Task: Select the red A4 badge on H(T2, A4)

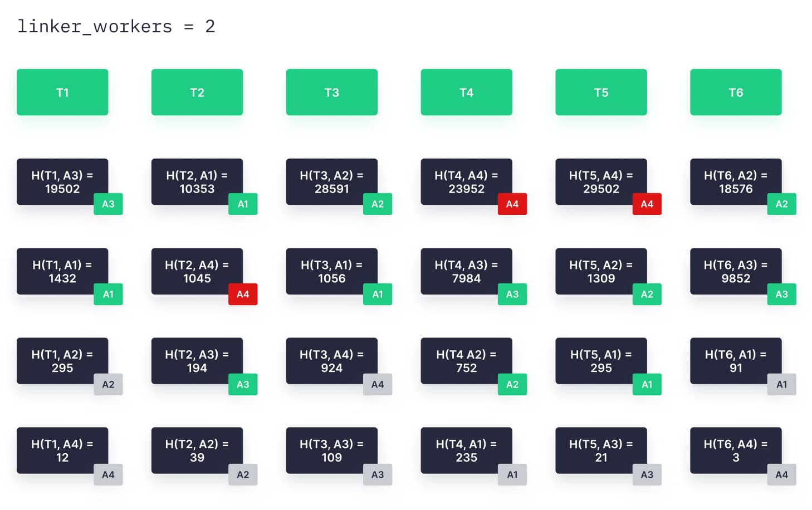Action: [243, 294]
